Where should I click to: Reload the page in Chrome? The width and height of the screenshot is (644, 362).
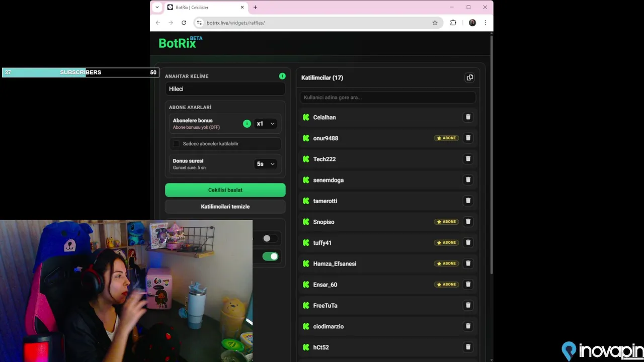(x=184, y=23)
